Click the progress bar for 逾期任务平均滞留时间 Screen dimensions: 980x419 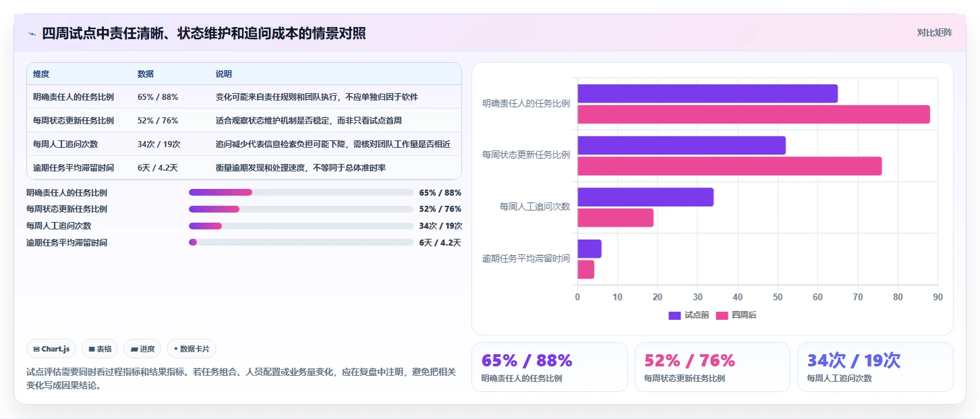(x=301, y=242)
